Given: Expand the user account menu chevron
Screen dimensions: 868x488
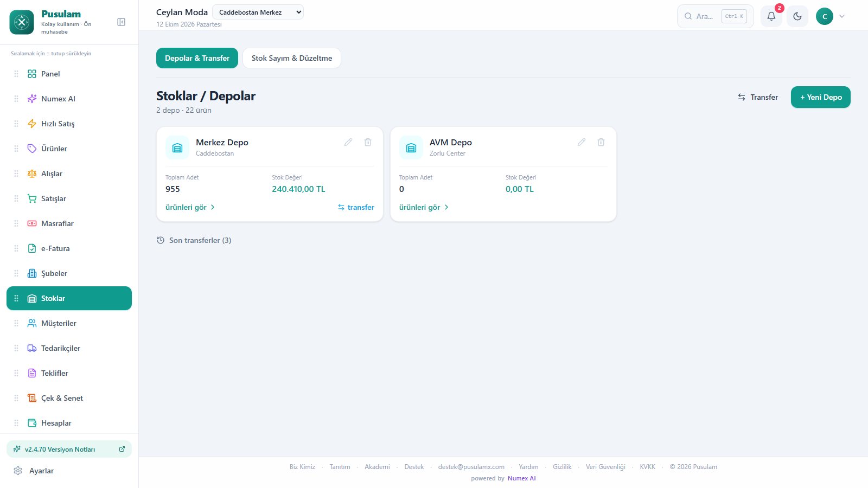Looking at the screenshot, I should coord(842,16).
